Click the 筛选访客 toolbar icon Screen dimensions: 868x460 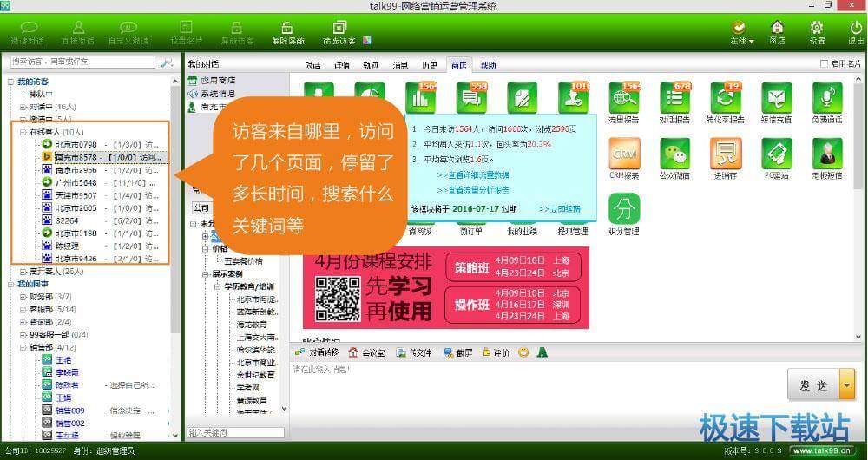pyautogui.click(x=339, y=28)
